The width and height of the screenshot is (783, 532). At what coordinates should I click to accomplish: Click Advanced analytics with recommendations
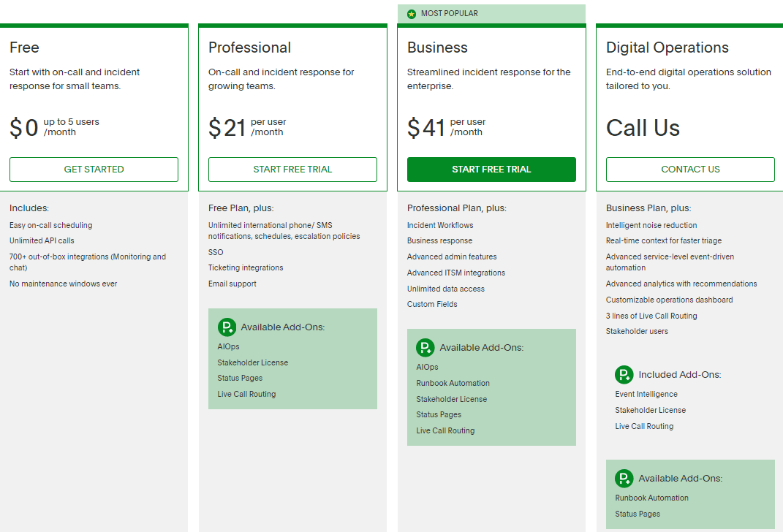coord(681,284)
